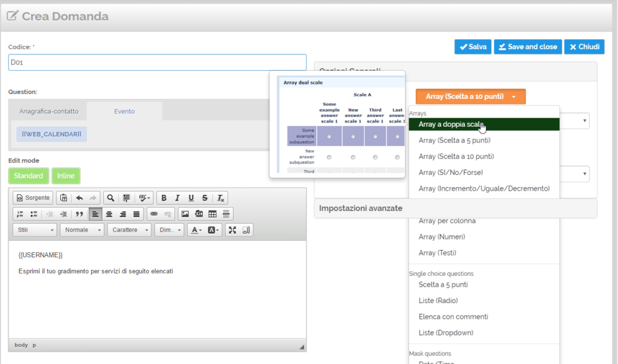Image resolution: width=618 pixels, height=364 pixels.
Task: Apply block quote formatting
Action: (79, 214)
